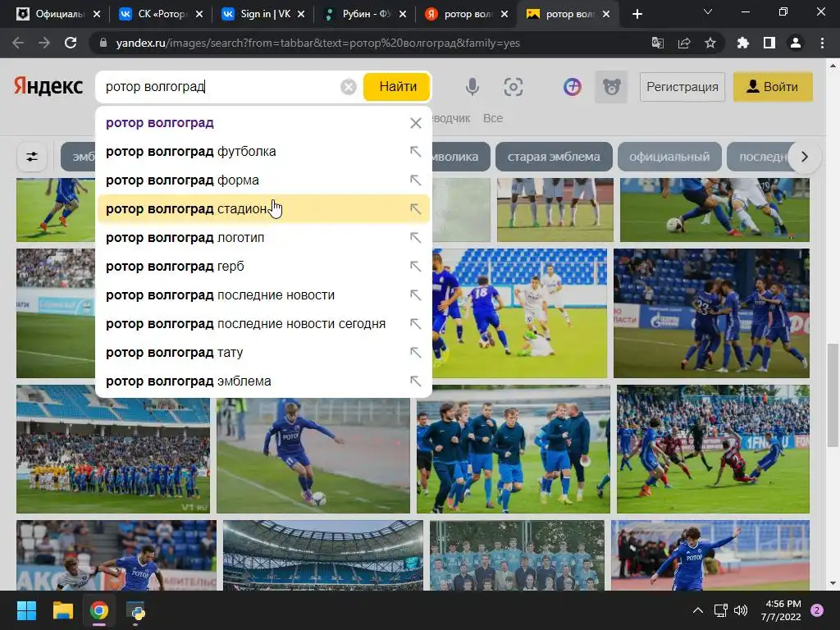840x630 pixels.
Task: Reload the page in Chrome
Action: click(x=71, y=43)
